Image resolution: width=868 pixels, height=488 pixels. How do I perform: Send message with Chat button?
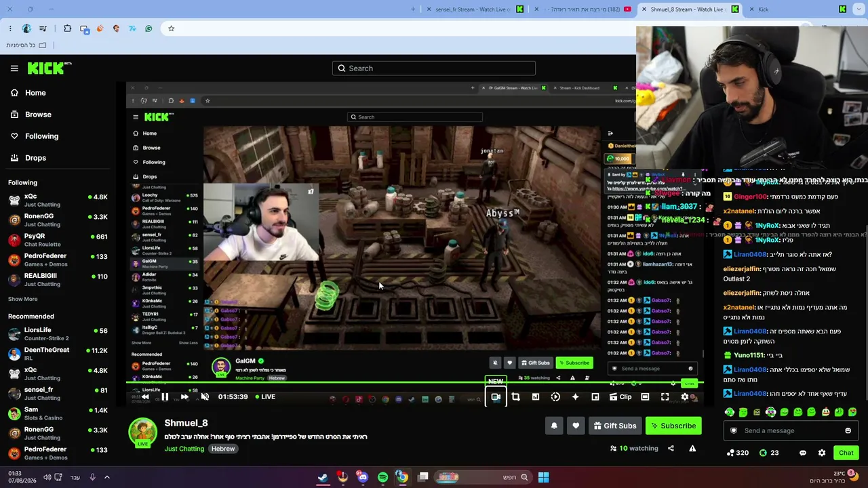846,453
